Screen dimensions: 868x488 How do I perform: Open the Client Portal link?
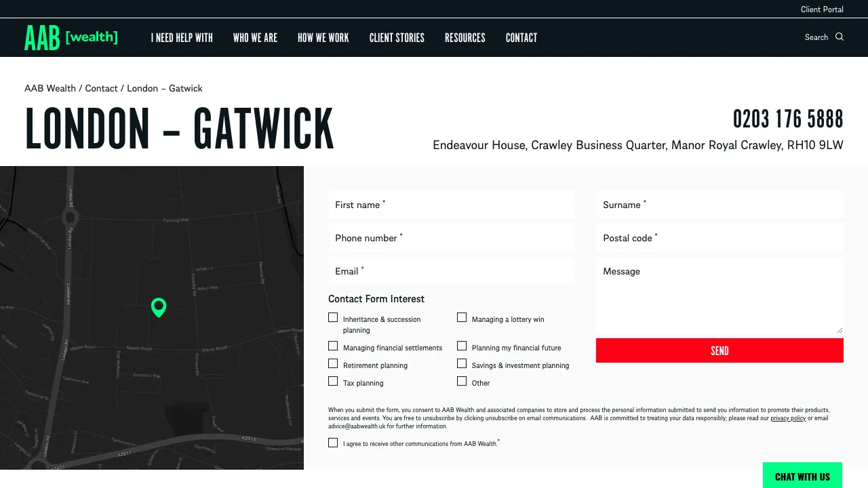pyautogui.click(x=822, y=9)
